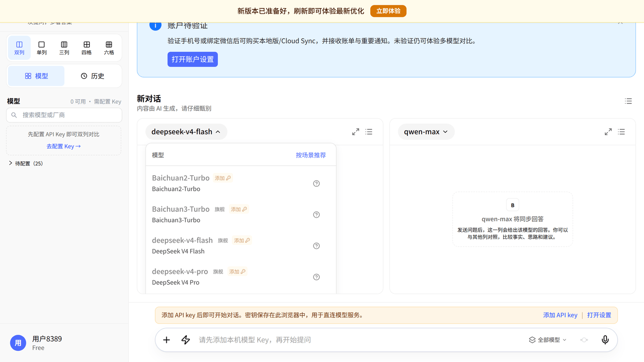Expand the qwen-max column to fullscreen
The image size is (644, 362).
coord(608,132)
